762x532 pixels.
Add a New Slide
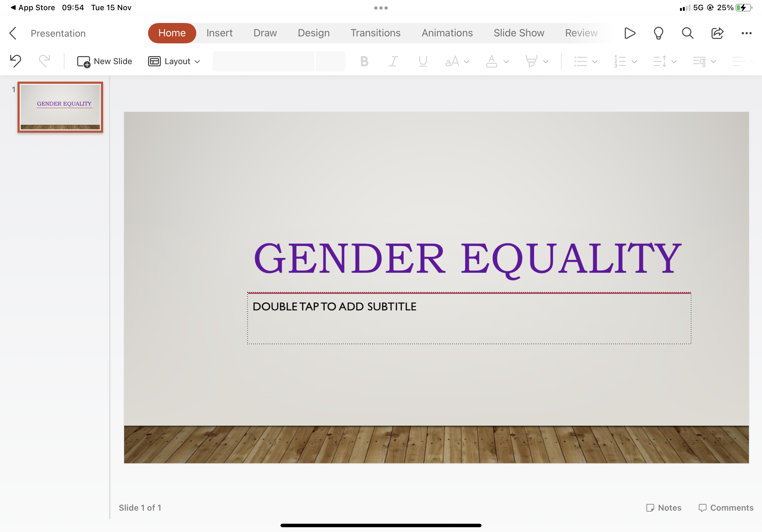tap(105, 61)
